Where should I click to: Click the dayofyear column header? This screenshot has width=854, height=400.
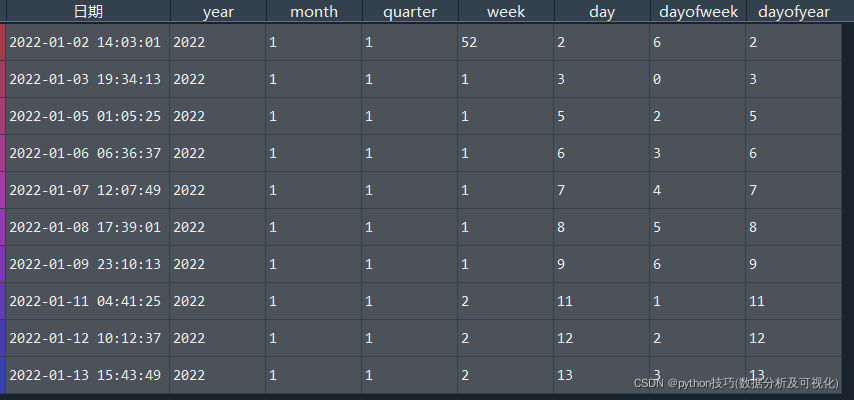point(794,12)
